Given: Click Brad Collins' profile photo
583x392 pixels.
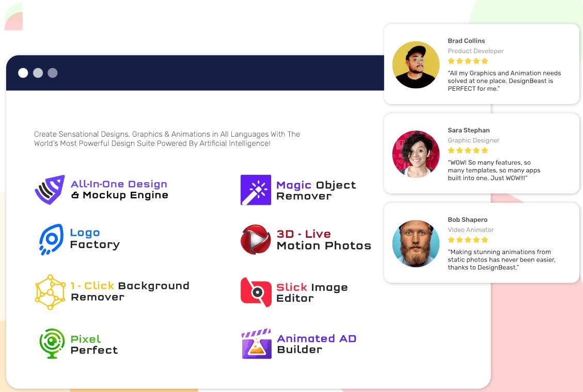Looking at the screenshot, I should [416, 65].
